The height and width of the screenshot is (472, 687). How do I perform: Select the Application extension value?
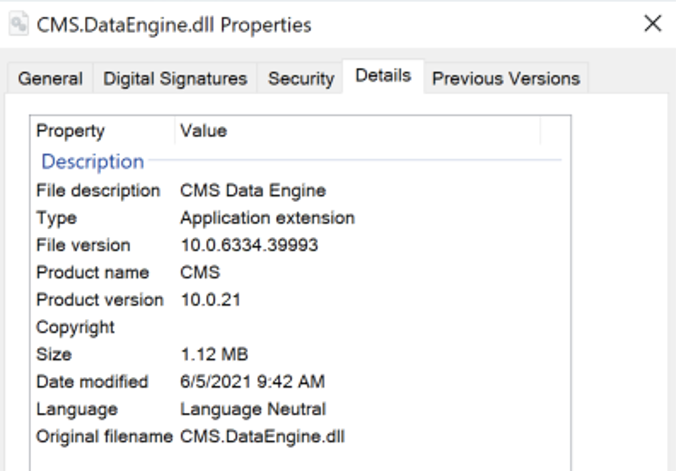click(x=267, y=218)
